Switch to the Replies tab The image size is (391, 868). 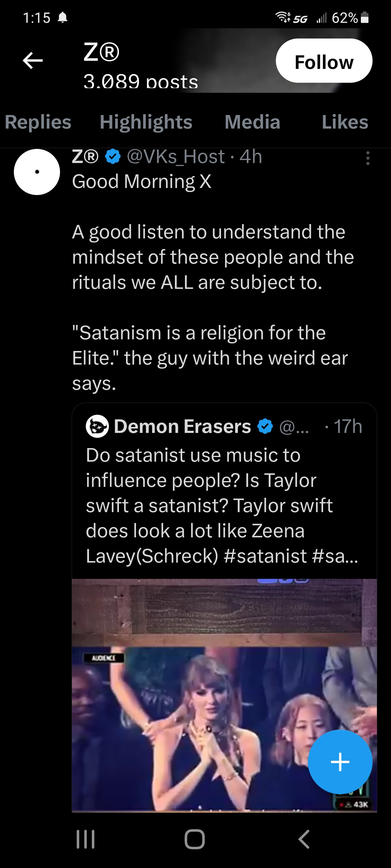point(38,122)
